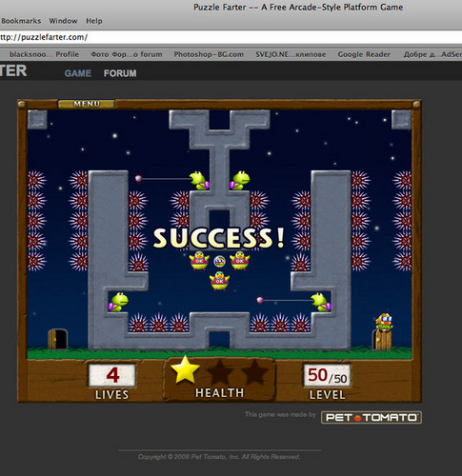Click the upper frog's red tongue ball
Screen dimensions: 462x476
(138, 178)
